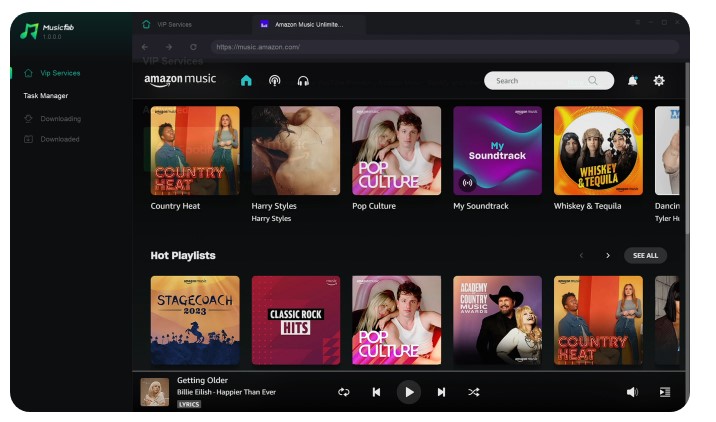Open the Stagecoach 2023 playlist
Viewport: 716px width, 422px height.
(x=195, y=320)
